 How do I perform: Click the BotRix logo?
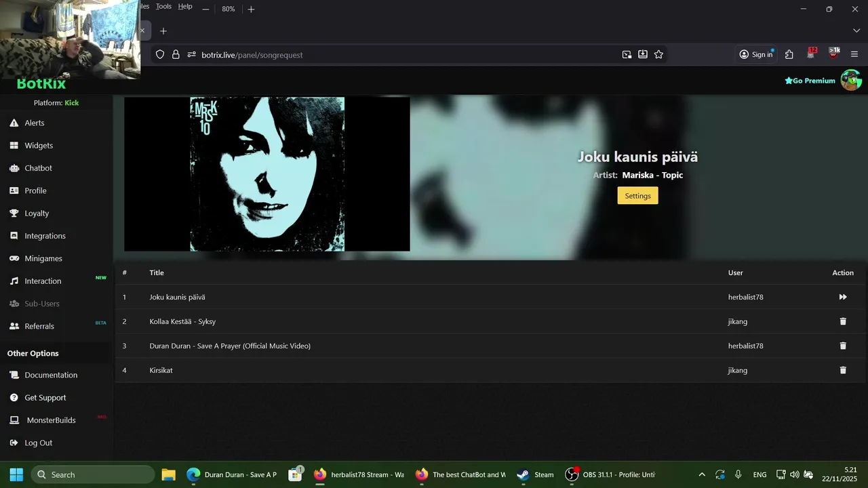click(x=41, y=83)
